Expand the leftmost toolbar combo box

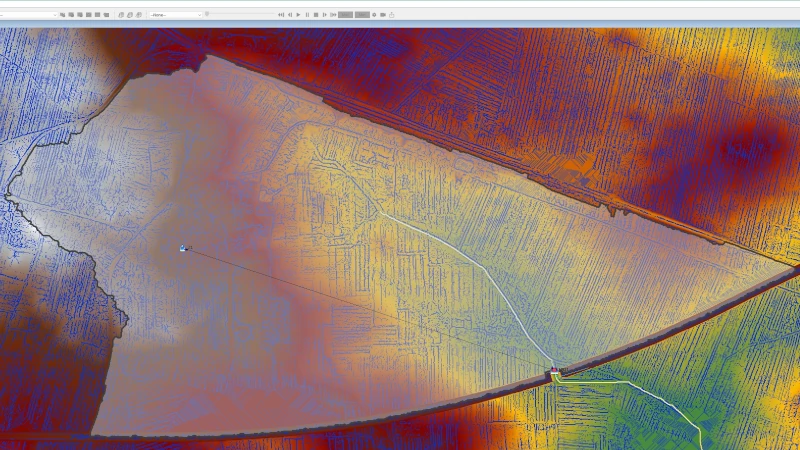55,15
